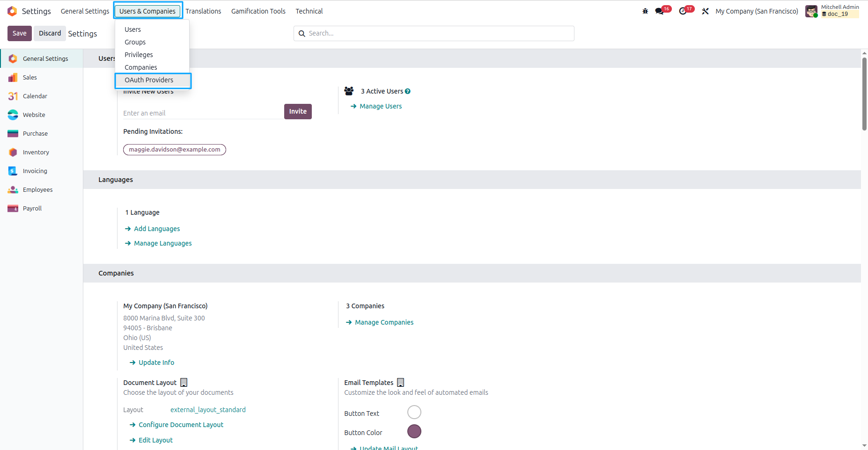Click Mitchell Admin user avatar
This screenshot has height=450, width=868.
point(811,11)
